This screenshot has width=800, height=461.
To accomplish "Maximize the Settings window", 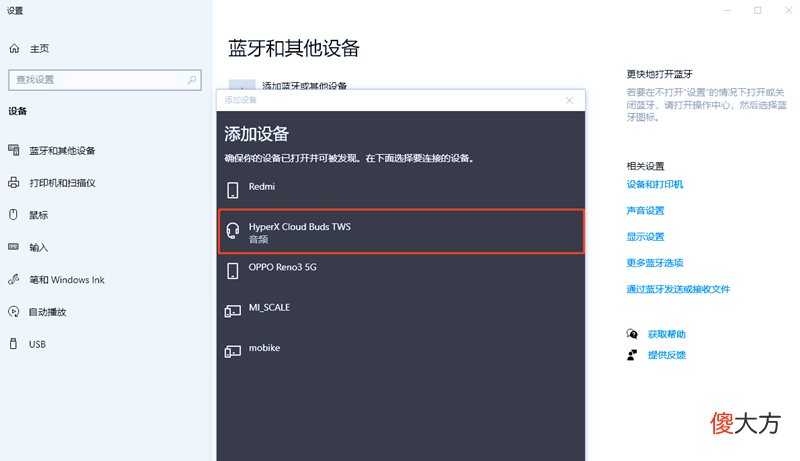I will [x=758, y=10].
